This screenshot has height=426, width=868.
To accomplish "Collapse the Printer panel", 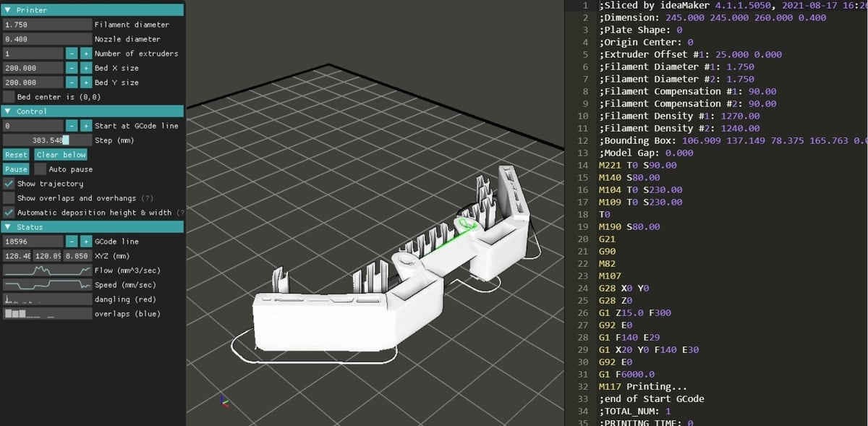I will (7, 9).
